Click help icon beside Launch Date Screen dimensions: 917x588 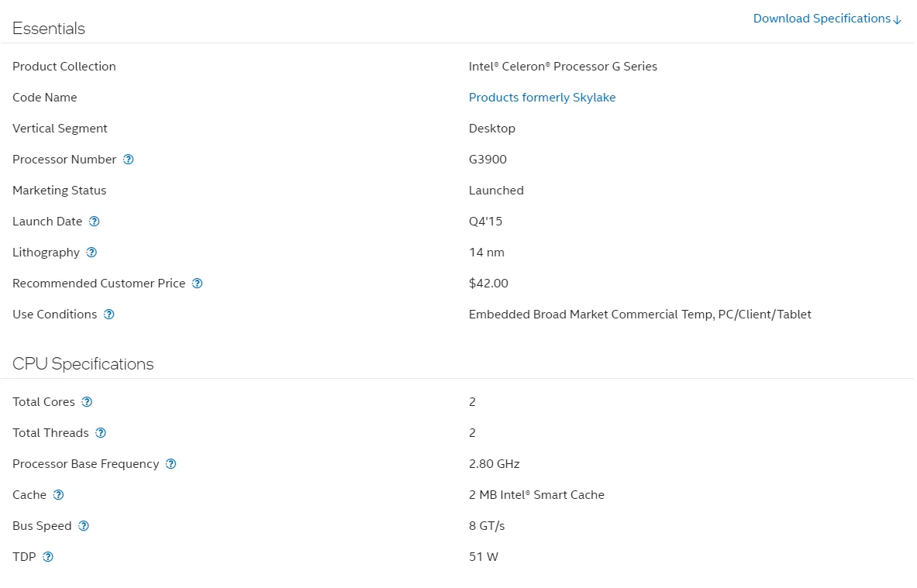click(95, 222)
